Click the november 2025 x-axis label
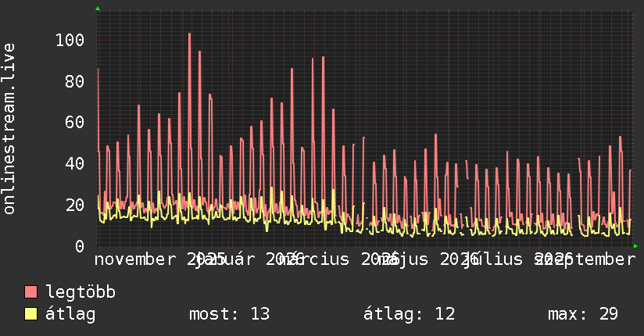This screenshot has height=336, width=644. [x=160, y=259]
